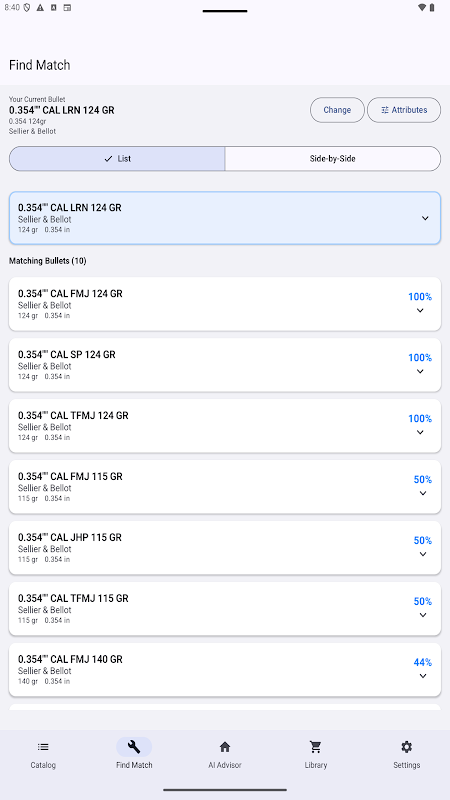Screen dimensions: 450x800
Task: Open the Library cart icon
Action: click(315, 747)
